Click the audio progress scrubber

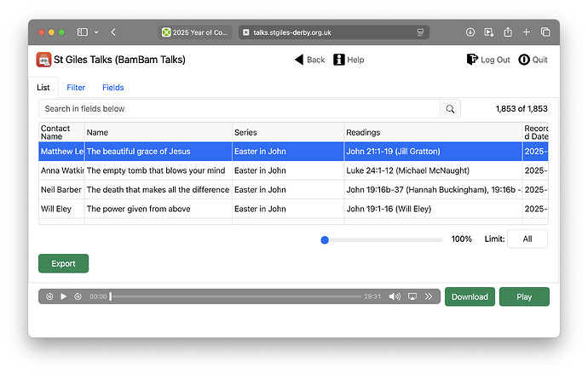[235, 296]
